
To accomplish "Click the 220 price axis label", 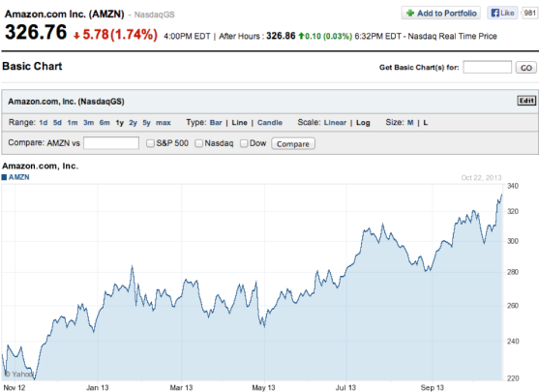I will click(513, 378).
